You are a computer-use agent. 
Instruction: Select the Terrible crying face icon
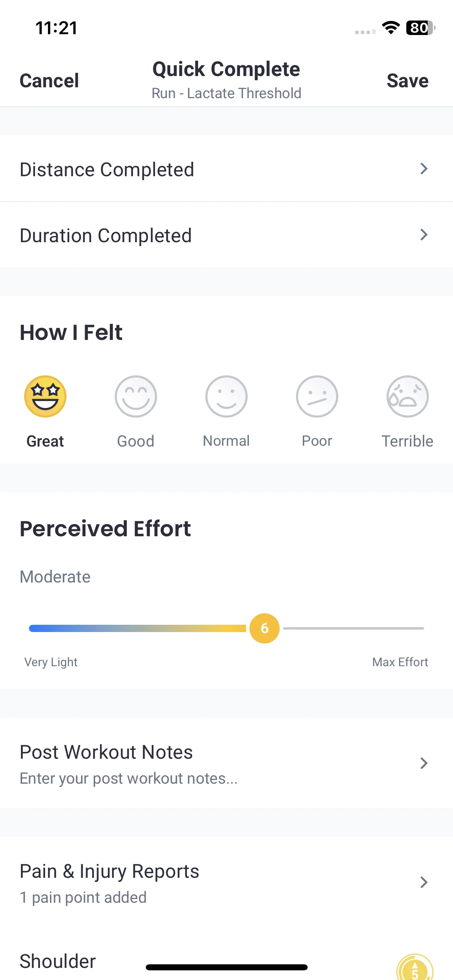pos(407,396)
